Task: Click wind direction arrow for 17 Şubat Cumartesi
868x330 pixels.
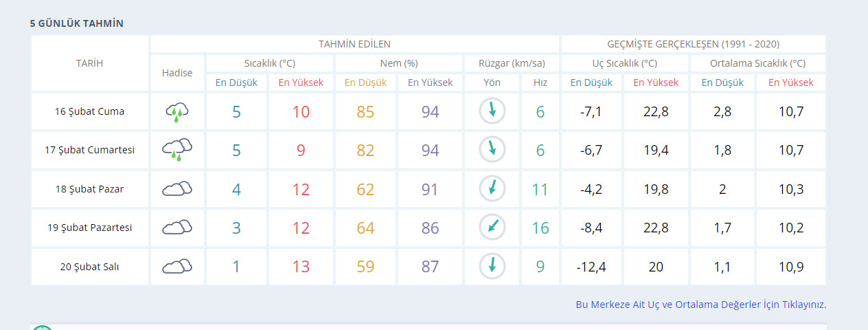Action: click(492, 150)
